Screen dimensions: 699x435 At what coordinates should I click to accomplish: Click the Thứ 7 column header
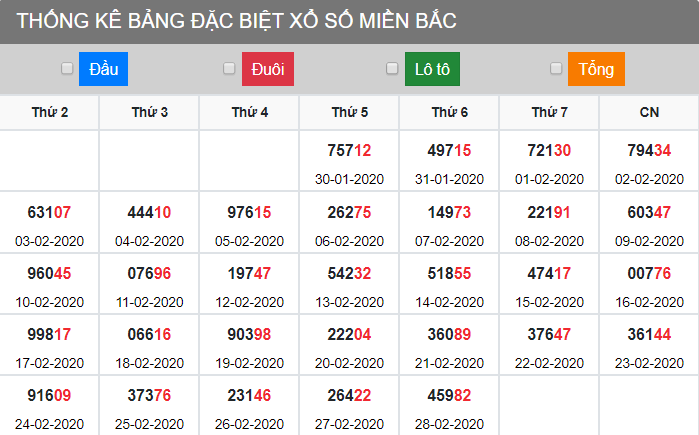click(549, 113)
